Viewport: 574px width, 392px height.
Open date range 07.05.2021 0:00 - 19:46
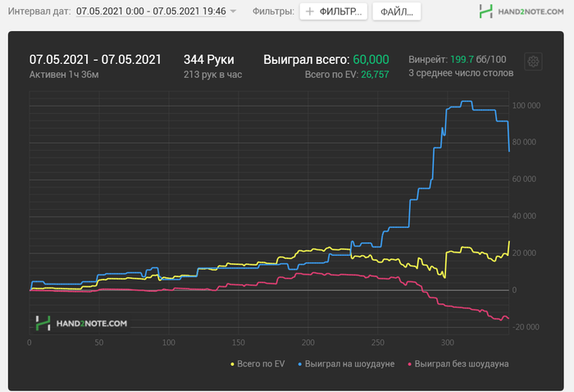pyautogui.click(x=151, y=11)
